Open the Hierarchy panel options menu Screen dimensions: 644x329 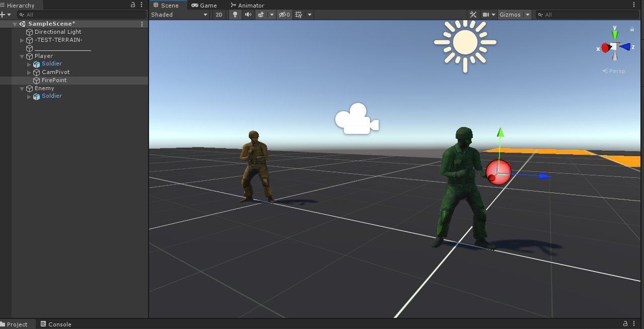[x=141, y=5]
